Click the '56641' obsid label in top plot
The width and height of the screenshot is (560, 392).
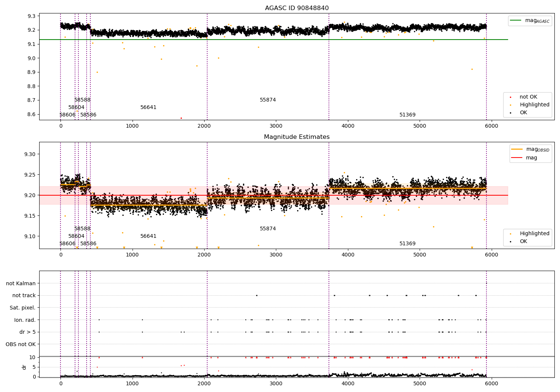149,108
